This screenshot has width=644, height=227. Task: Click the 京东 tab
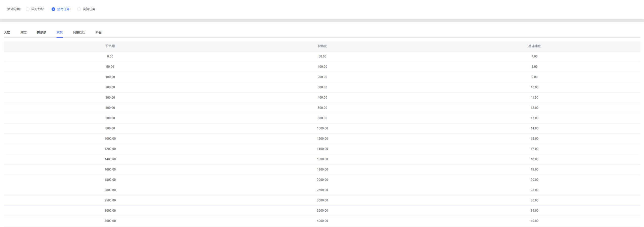(x=59, y=32)
